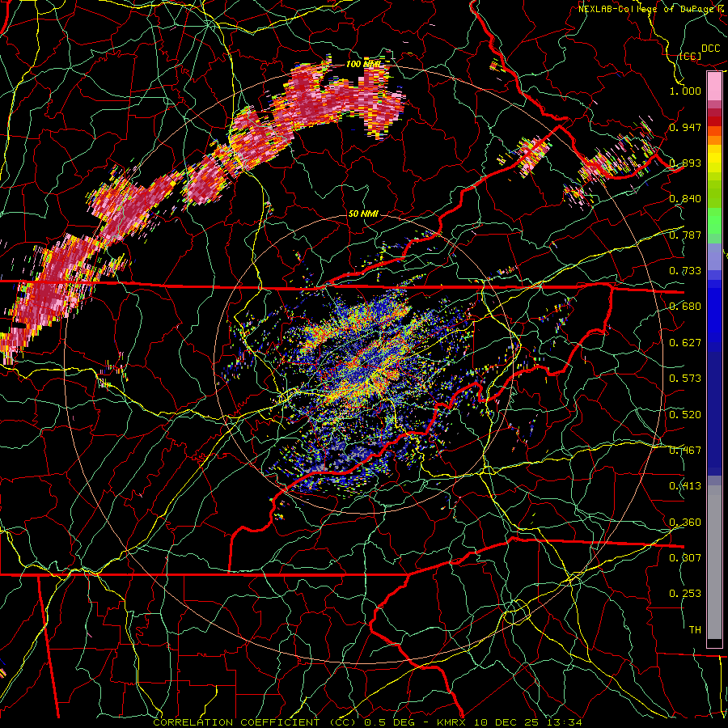Click the 0.467 color scale value

coord(685,451)
